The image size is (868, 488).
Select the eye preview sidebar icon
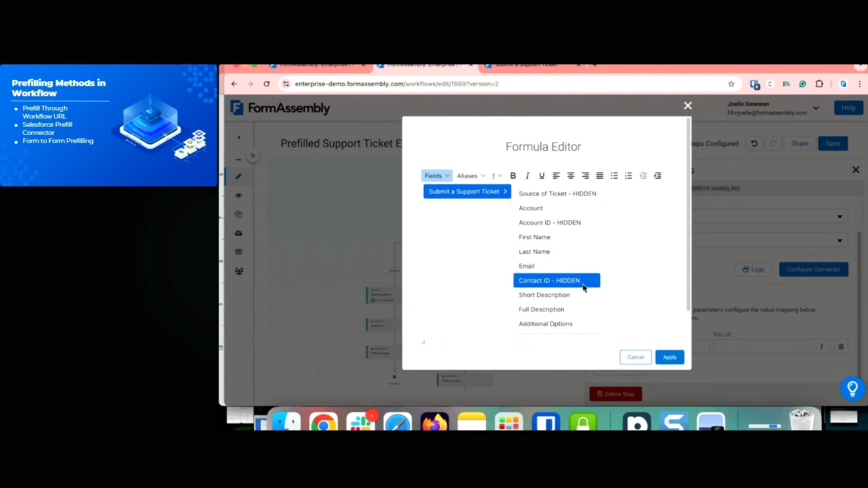click(239, 195)
